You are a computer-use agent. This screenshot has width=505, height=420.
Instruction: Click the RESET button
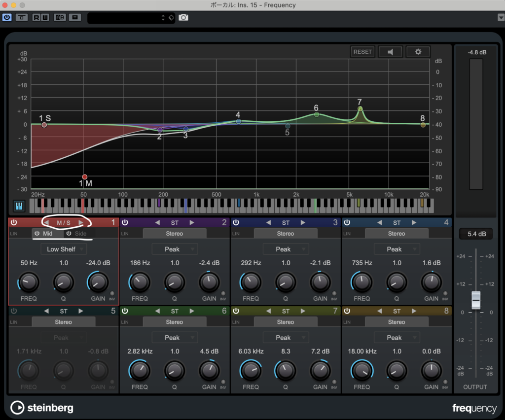click(x=362, y=52)
